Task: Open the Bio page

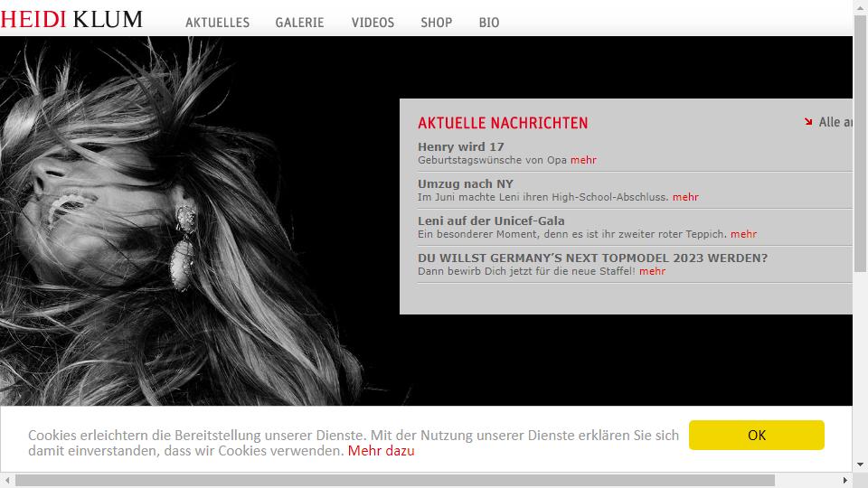Action: pos(489,23)
